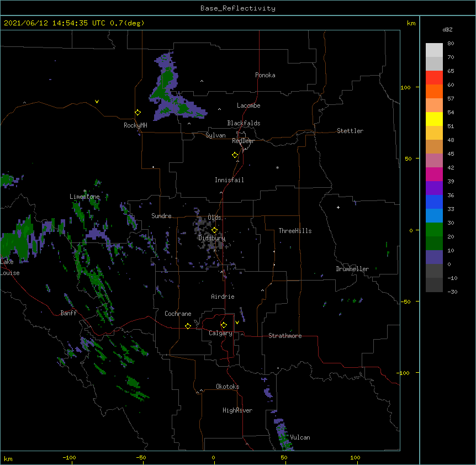Click the yellow diamond marker above Calgary label
The width and height of the screenshot is (476, 465).
(x=224, y=325)
